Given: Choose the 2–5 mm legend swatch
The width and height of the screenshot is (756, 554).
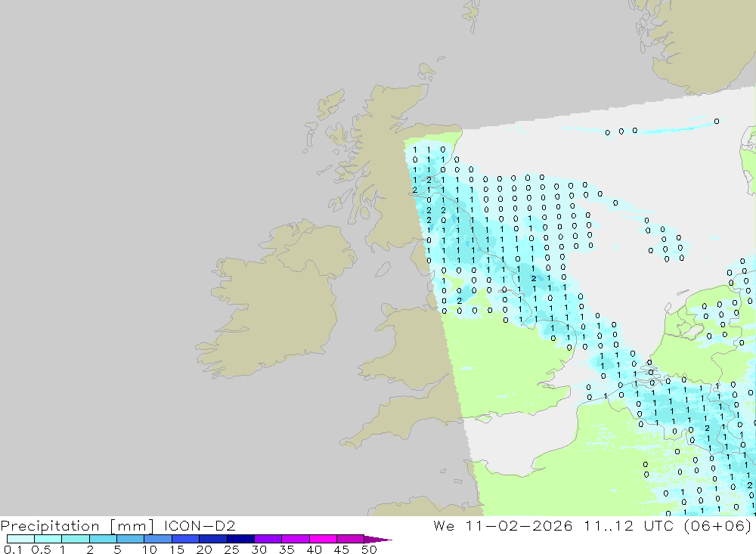Looking at the screenshot, I should point(103,539).
